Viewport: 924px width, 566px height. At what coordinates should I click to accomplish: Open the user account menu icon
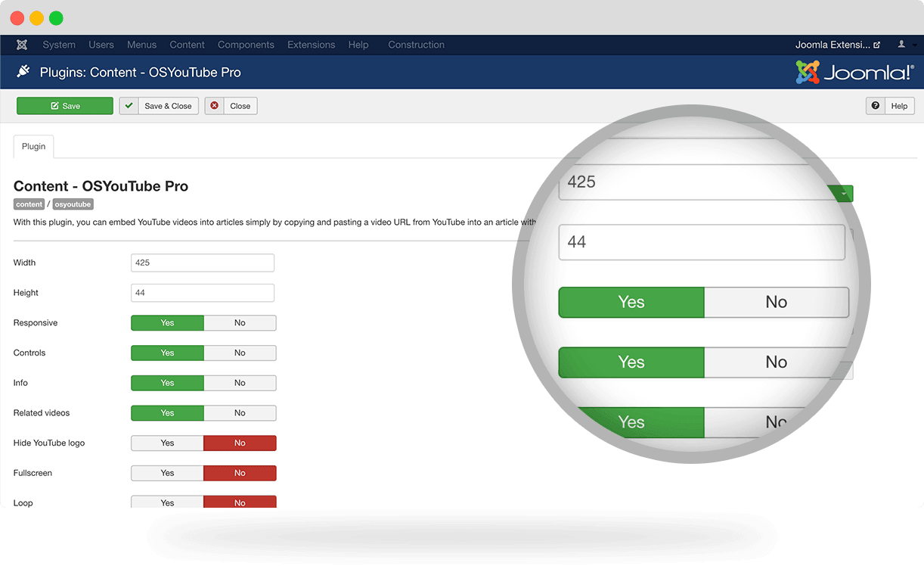click(903, 45)
